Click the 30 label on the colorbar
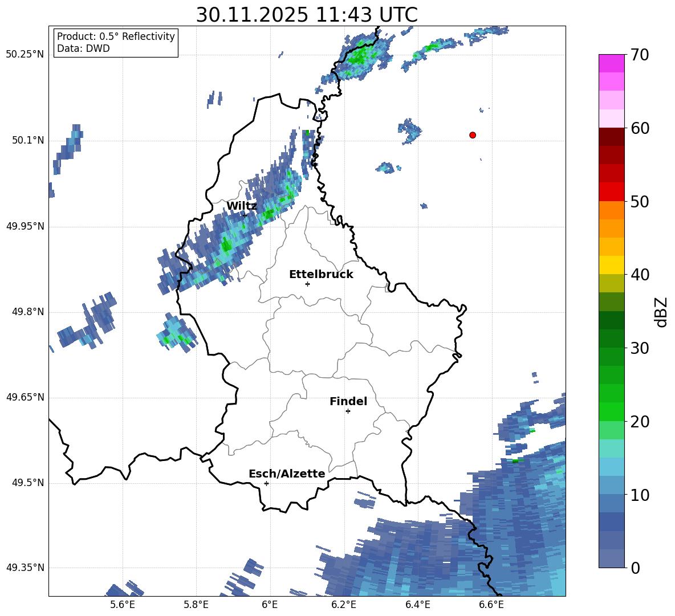Image resolution: width=675 pixels, height=616 pixels. [640, 348]
